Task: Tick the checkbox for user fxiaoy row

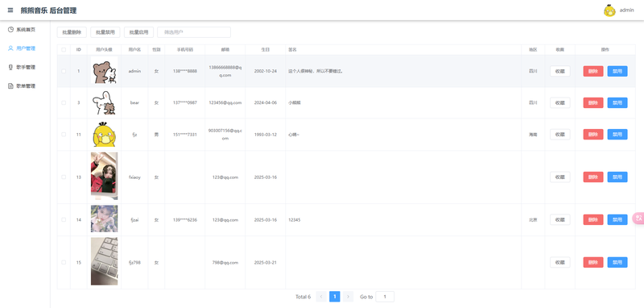Action: (64, 177)
